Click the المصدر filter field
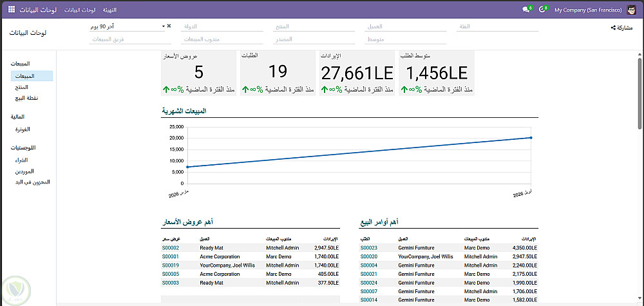This screenshot has height=306, width=644. click(x=314, y=39)
